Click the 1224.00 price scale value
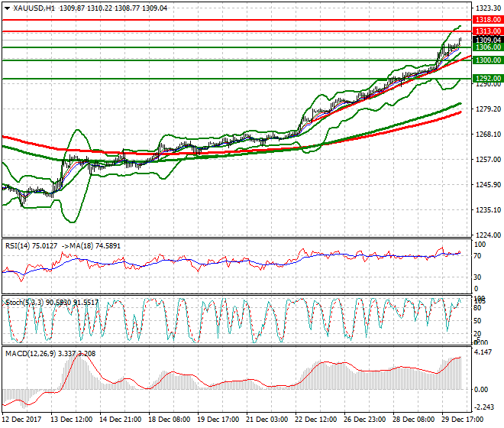 (488, 235)
